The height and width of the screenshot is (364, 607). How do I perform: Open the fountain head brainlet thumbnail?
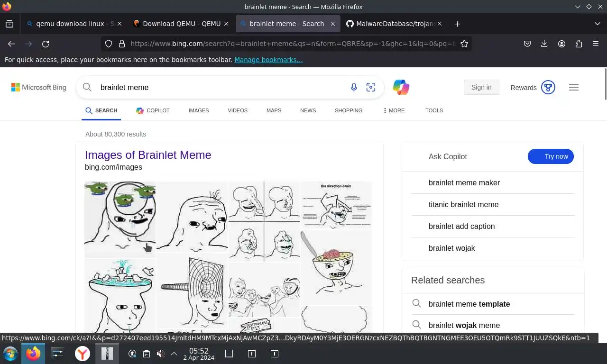[120, 296]
